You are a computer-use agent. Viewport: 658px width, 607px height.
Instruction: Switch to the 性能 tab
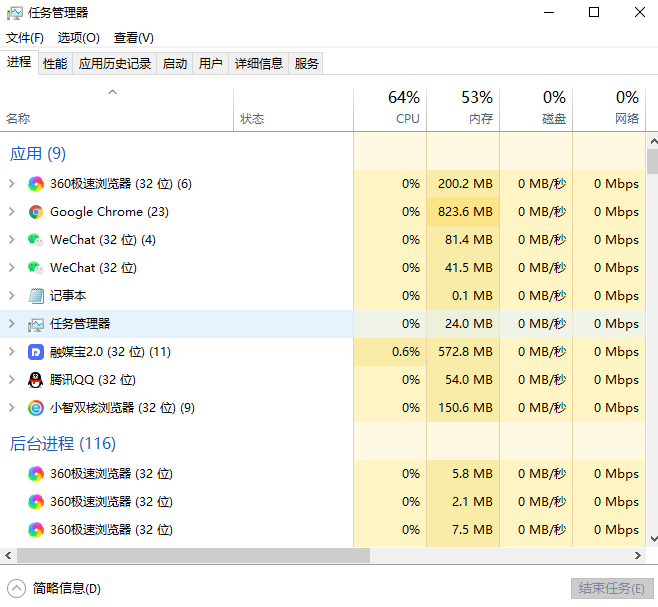click(x=55, y=64)
